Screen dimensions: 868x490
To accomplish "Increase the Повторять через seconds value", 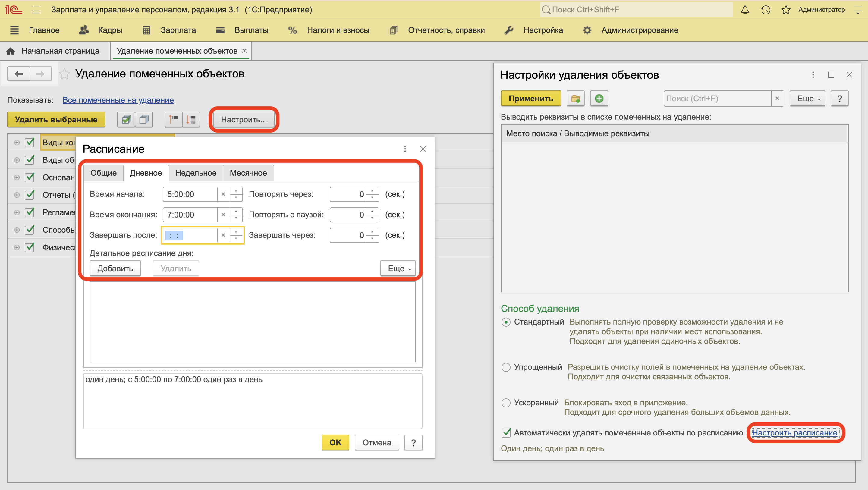I will 372,191.
